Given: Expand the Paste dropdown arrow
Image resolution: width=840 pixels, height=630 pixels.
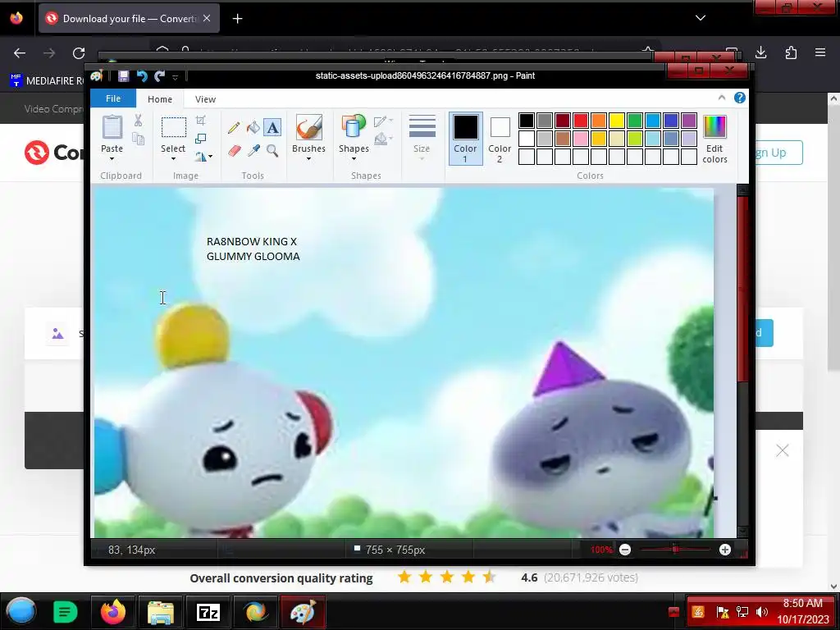Looking at the screenshot, I should pos(112,159).
